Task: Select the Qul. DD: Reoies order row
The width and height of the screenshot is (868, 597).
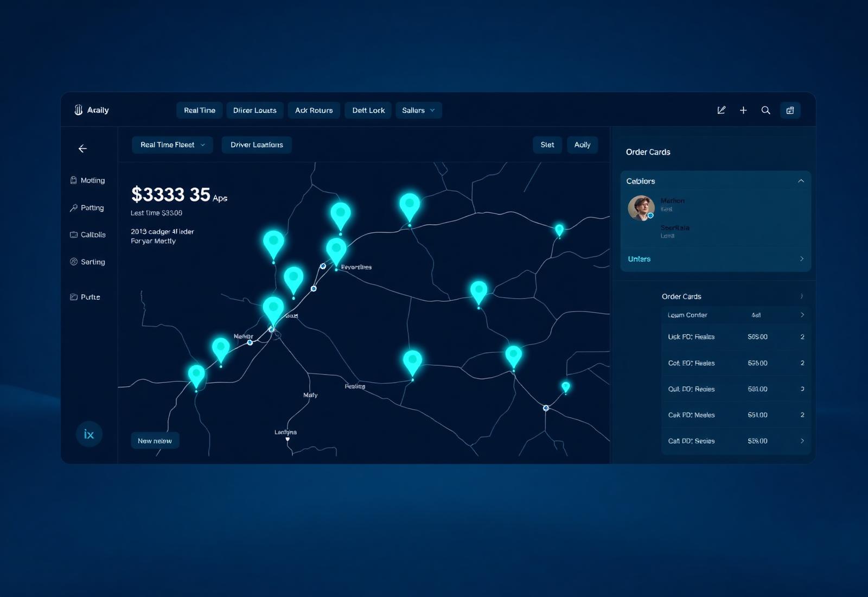Action: click(736, 389)
